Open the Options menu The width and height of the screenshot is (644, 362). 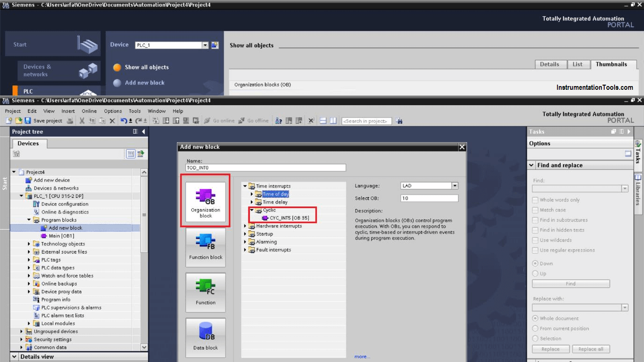(113, 111)
